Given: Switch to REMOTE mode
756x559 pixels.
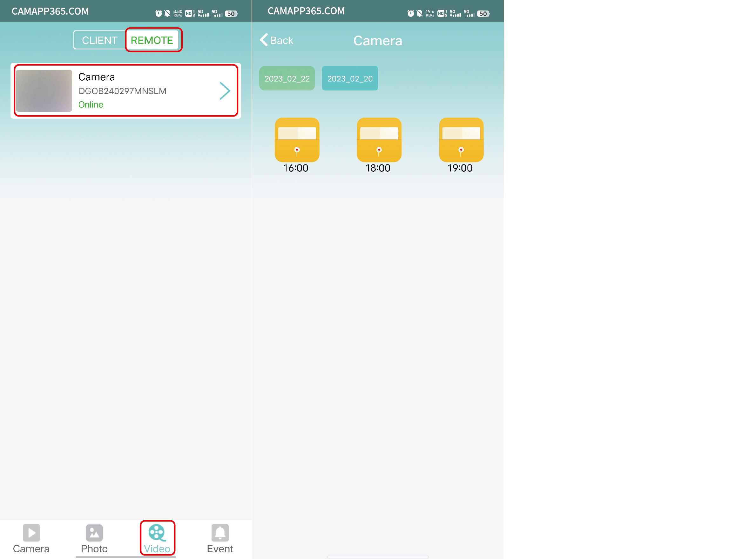Looking at the screenshot, I should coord(152,40).
